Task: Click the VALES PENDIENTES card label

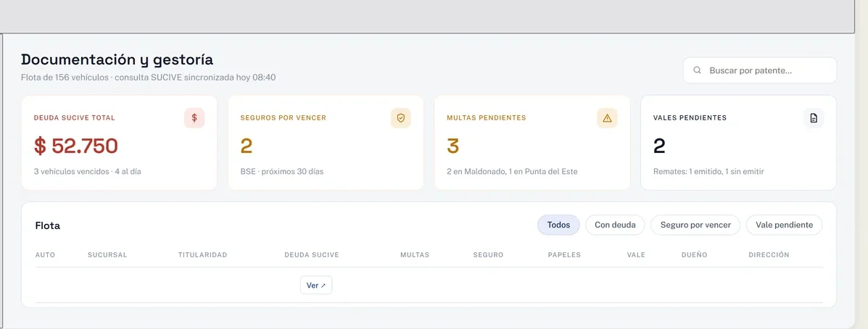Action: pos(690,118)
